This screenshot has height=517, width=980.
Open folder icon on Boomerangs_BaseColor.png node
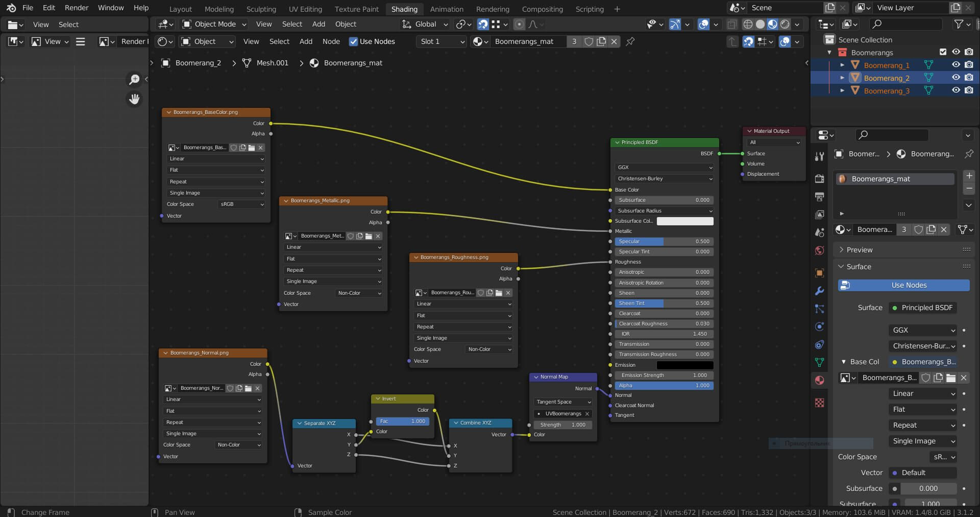pos(251,148)
